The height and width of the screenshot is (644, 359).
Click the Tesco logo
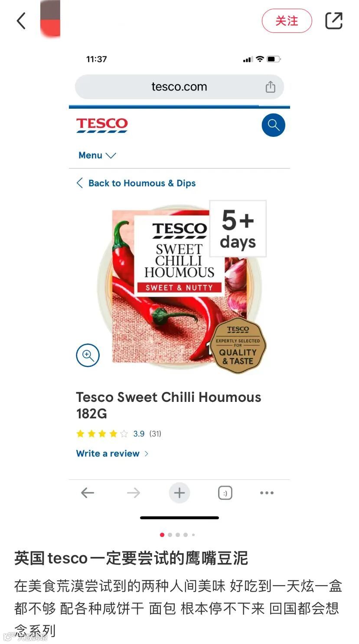click(102, 125)
